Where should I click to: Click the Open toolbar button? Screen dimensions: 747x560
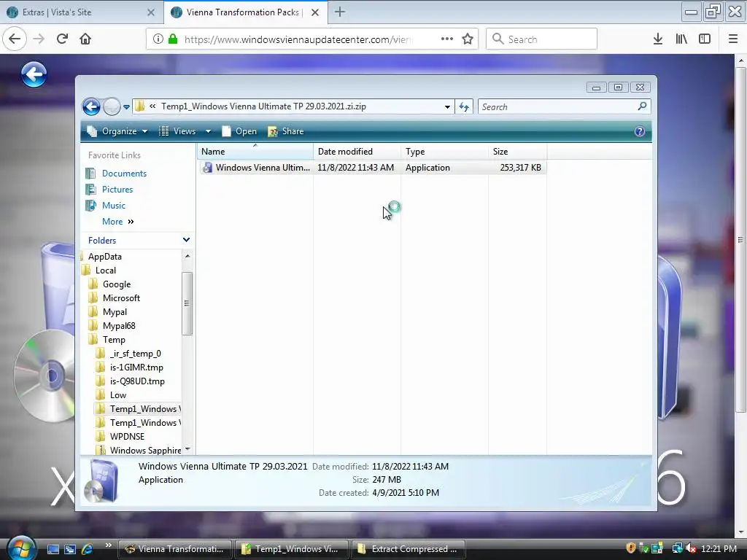pos(239,131)
